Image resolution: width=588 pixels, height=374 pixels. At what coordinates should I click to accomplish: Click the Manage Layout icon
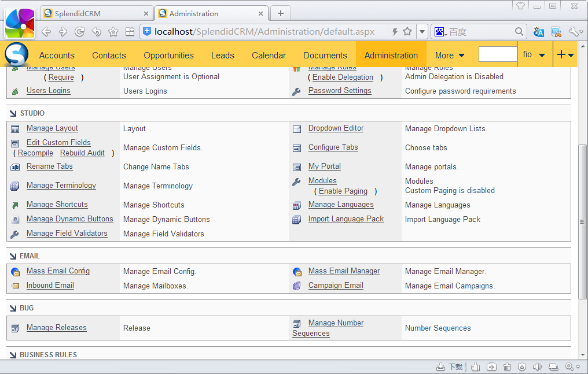click(15, 129)
